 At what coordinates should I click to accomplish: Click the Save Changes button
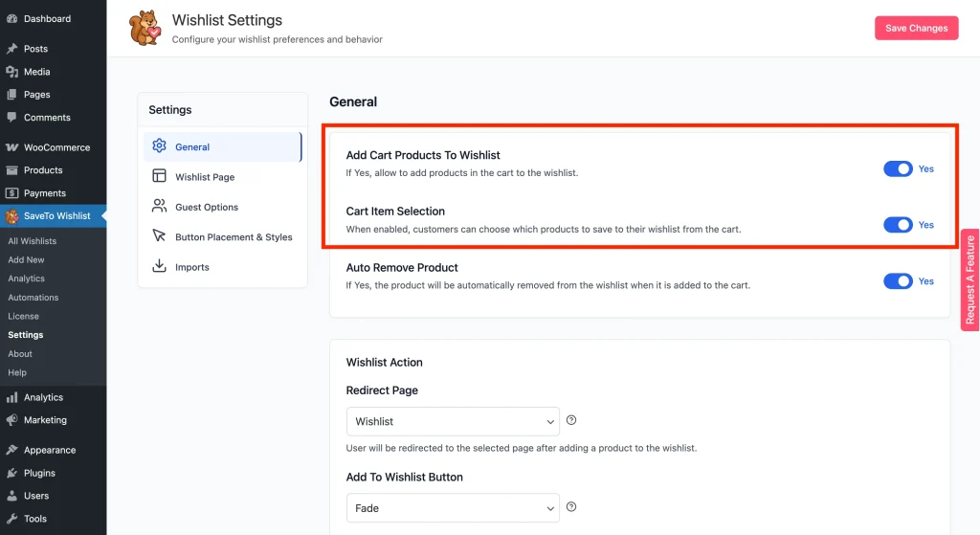(x=916, y=28)
